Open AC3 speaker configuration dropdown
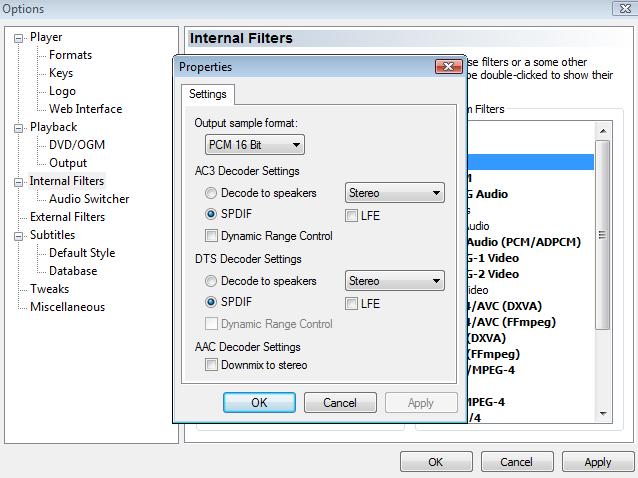 tap(394, 193)
